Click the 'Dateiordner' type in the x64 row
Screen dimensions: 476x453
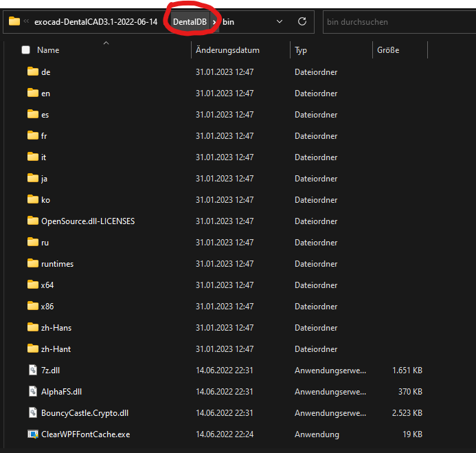[316, 285]
